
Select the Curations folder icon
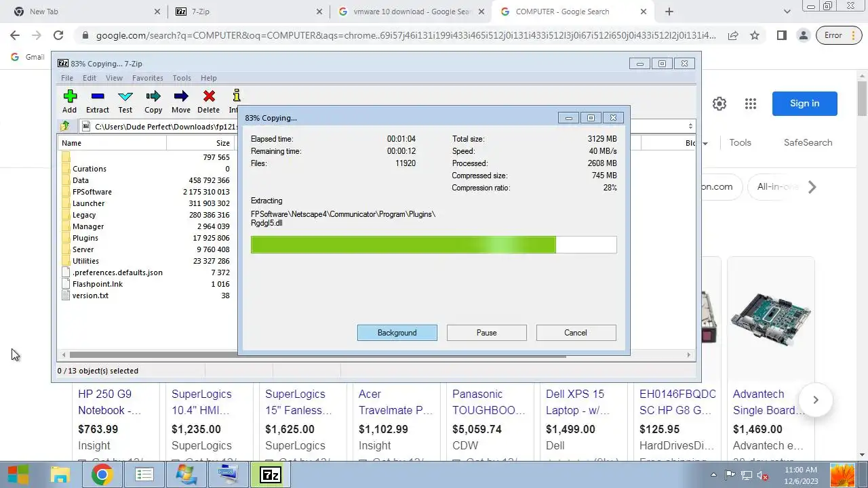66,169
